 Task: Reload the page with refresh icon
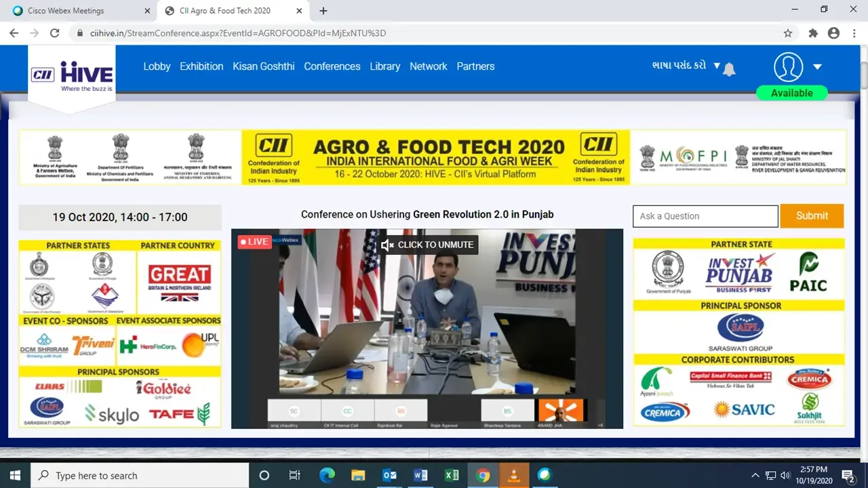tap(55, 33)
